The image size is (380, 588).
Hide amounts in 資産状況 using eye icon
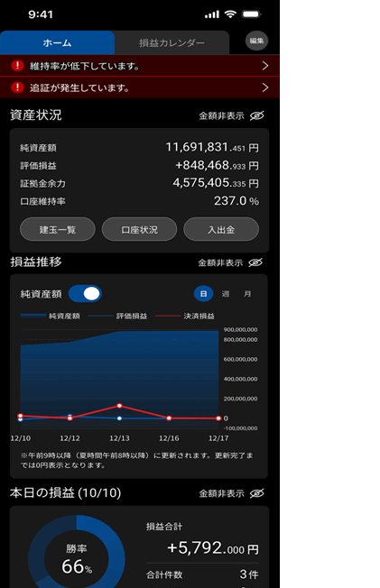coord(257,115)
